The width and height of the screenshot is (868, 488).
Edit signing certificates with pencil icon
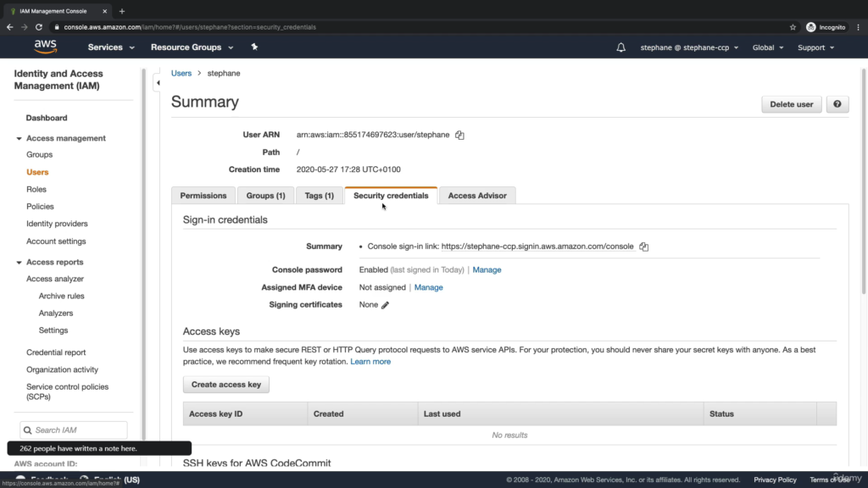tap(385, 305)
